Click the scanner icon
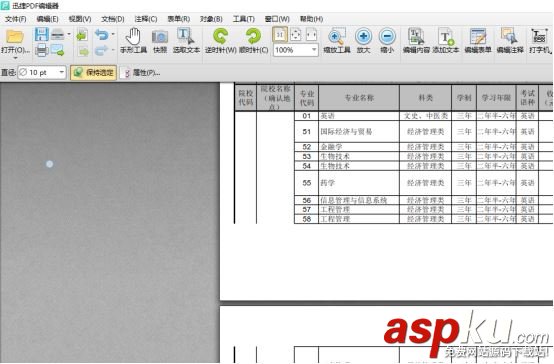The image size is (554, 364). coord(58,35)
